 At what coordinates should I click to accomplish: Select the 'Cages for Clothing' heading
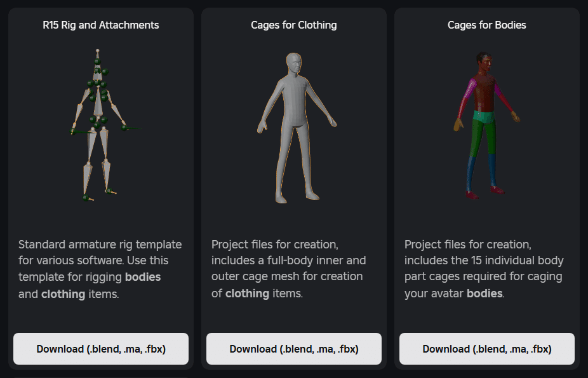coord(294,25)
